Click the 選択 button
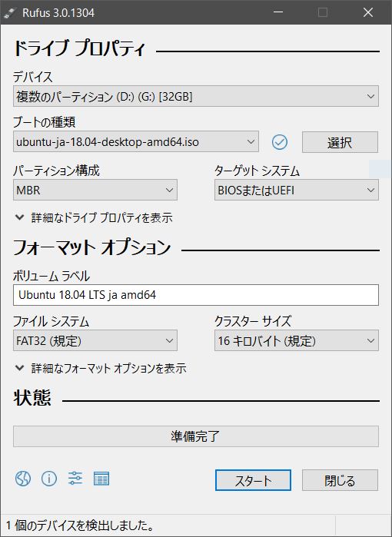 point(340,142)
